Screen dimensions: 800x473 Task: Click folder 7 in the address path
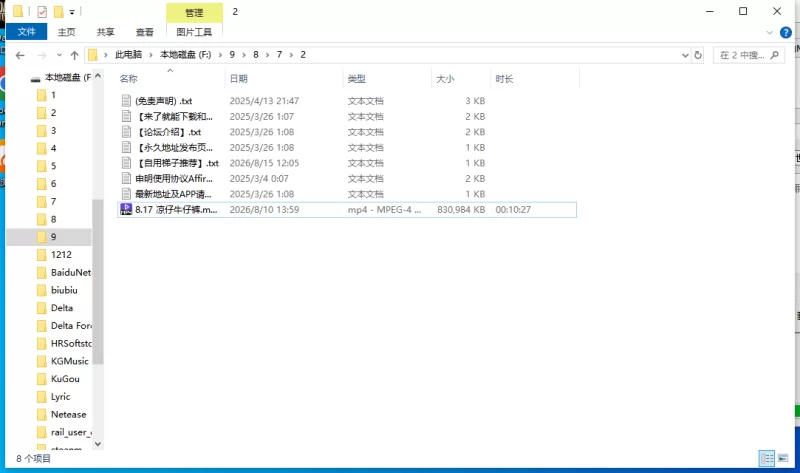279,55
